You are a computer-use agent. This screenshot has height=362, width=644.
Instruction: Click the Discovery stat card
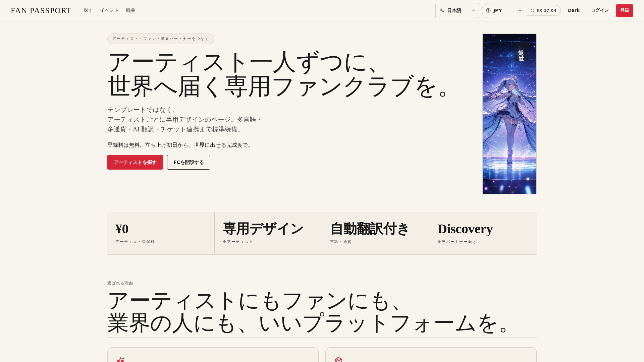(483, 233)
